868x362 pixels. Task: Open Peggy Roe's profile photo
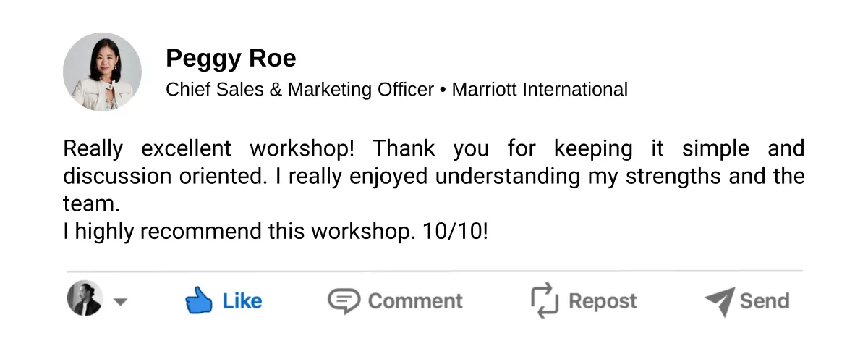click(102, 72)
